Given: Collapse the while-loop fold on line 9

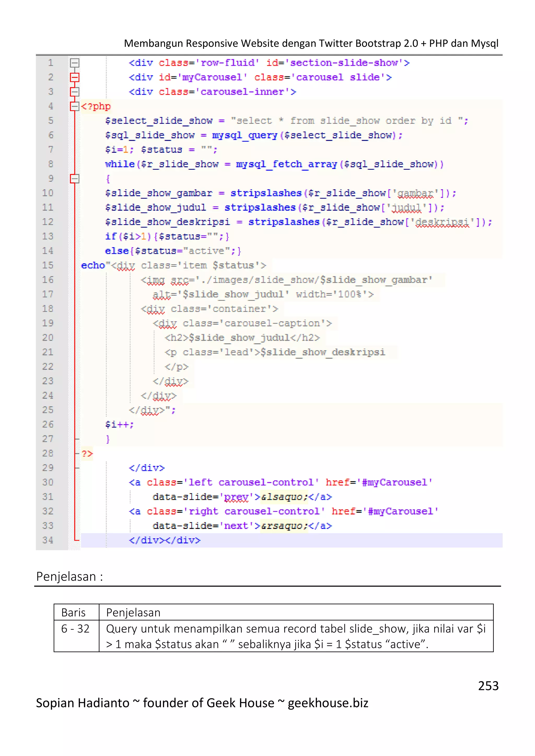Looking at the screenshot, I should click(75, 179).
